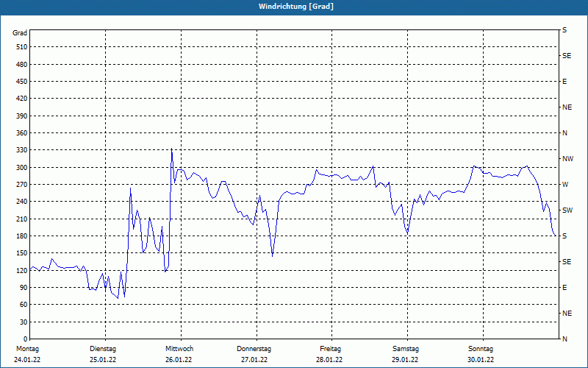588x368 pixels.
Task: Click the 30 axis value
Action: click(x=24, y=322)
